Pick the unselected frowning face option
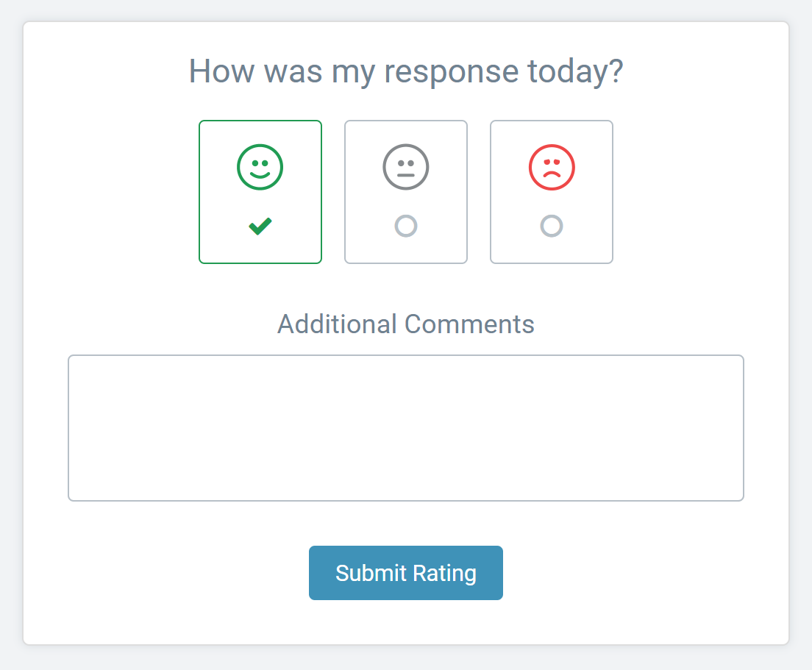The image size is (812, 670). (x=551, y=191)
